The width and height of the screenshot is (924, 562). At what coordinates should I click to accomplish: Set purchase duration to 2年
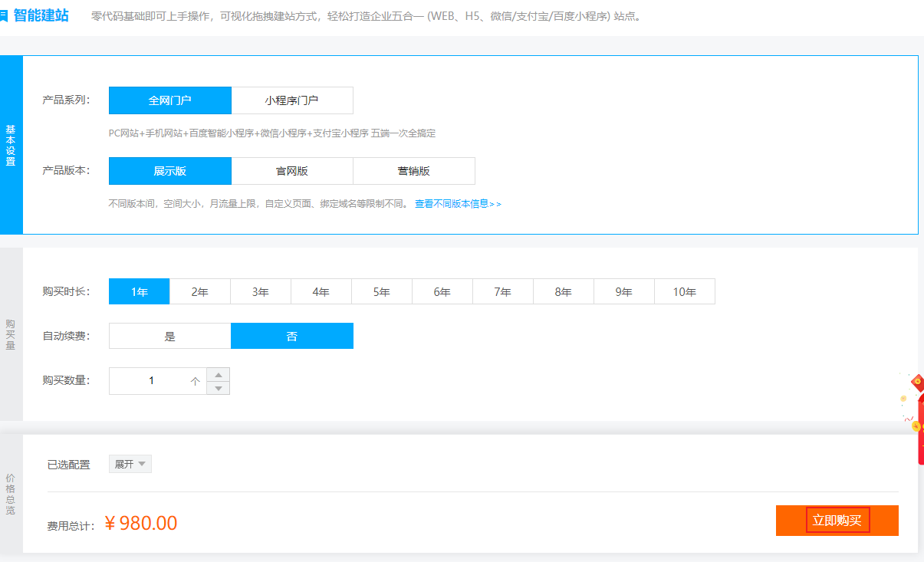[x=200, y=291]
